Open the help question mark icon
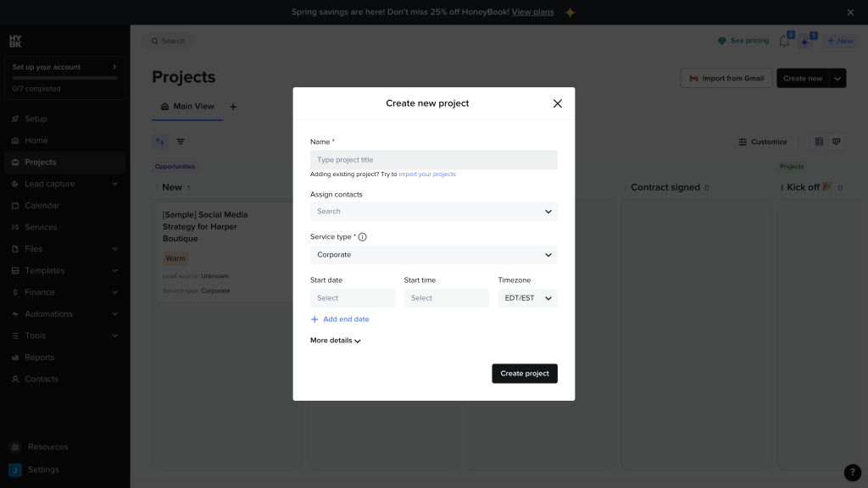The width and height of the screenshot is (868, 488). click(x=853, y=473)
